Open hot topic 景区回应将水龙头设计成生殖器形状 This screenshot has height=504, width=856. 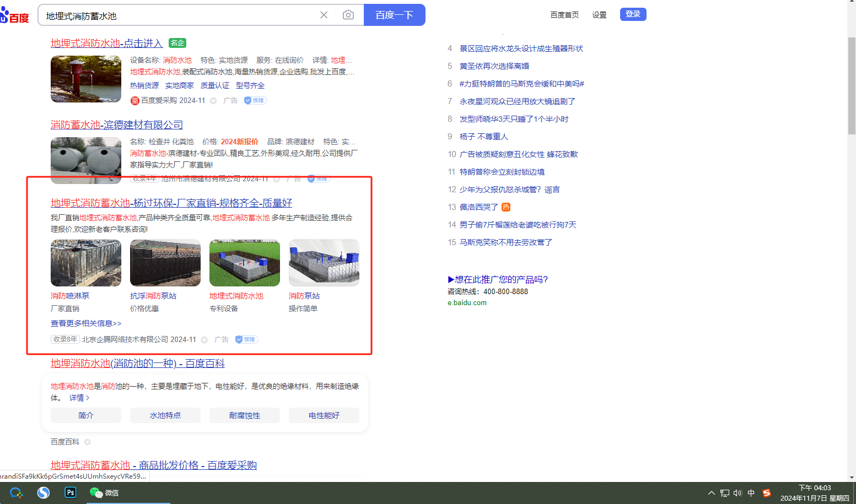521,48
